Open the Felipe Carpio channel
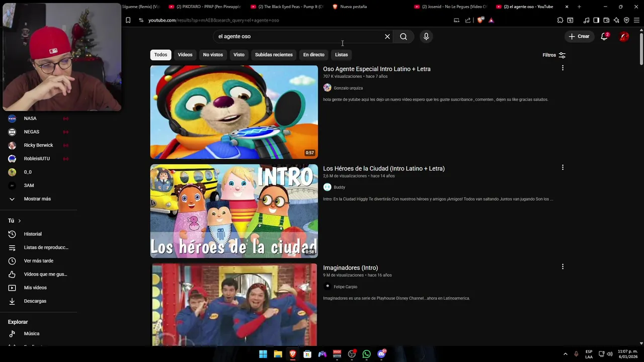The image size is (644, 362). tap(346, 287)
